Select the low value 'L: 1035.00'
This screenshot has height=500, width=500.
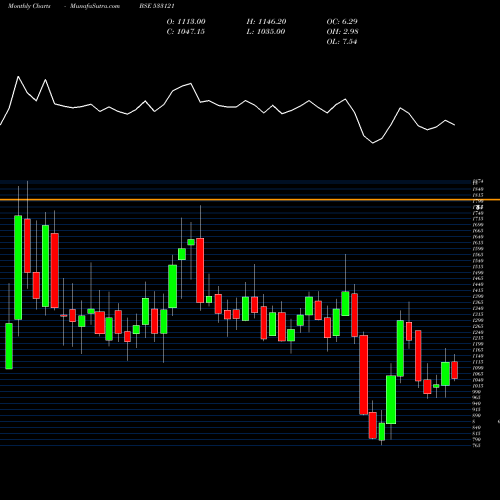(266, 32)
